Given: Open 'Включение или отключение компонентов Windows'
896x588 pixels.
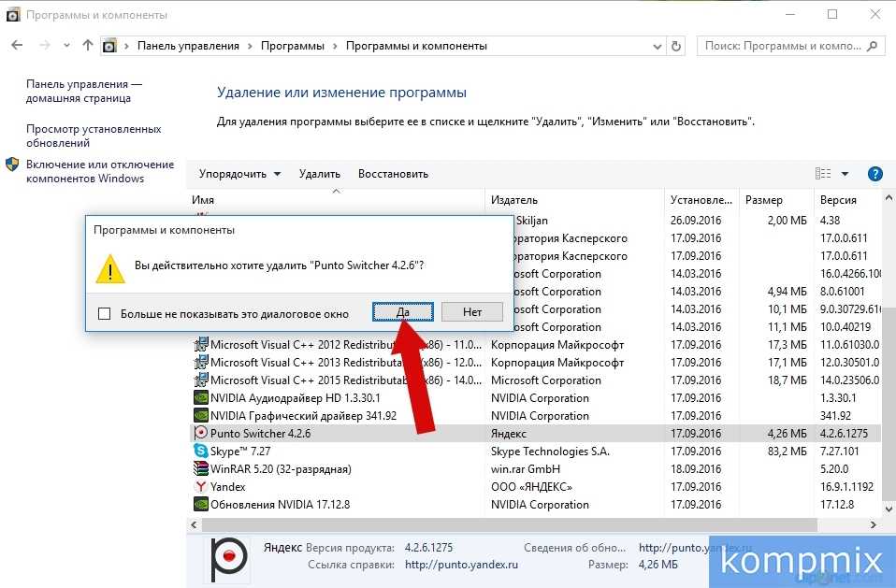Looking at the screenshot, I should 100,171.
